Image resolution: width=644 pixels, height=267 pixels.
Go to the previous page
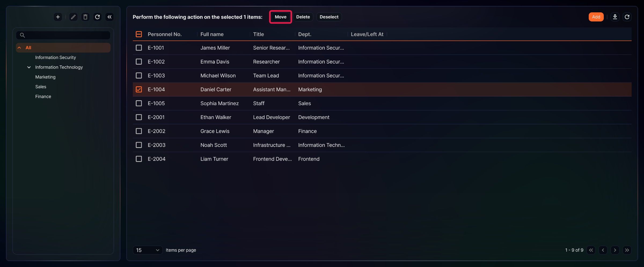pyautogui.click(x=603, y=250)
